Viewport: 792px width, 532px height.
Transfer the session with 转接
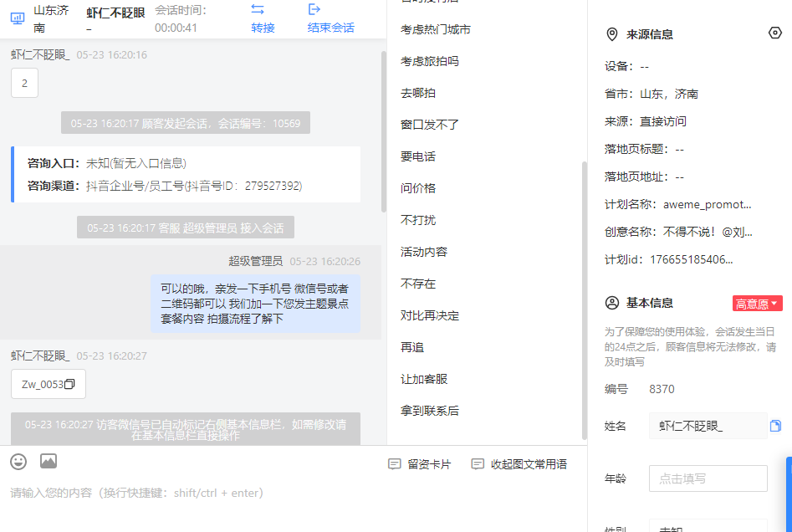pos(263,18)
